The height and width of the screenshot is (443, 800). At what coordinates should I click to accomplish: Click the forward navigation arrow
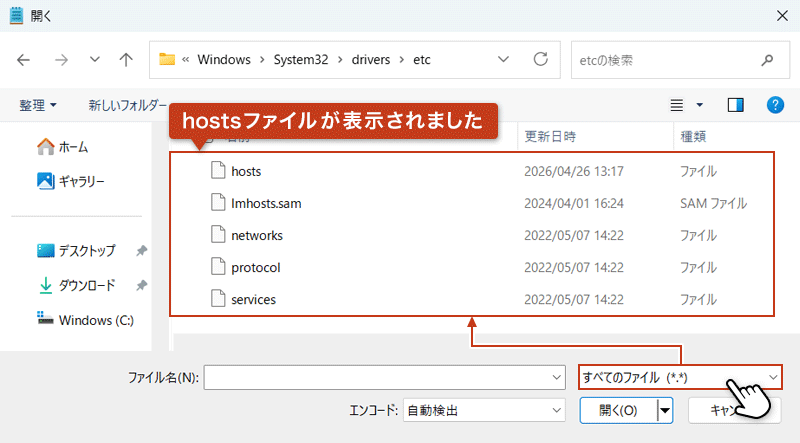[61, 60]
